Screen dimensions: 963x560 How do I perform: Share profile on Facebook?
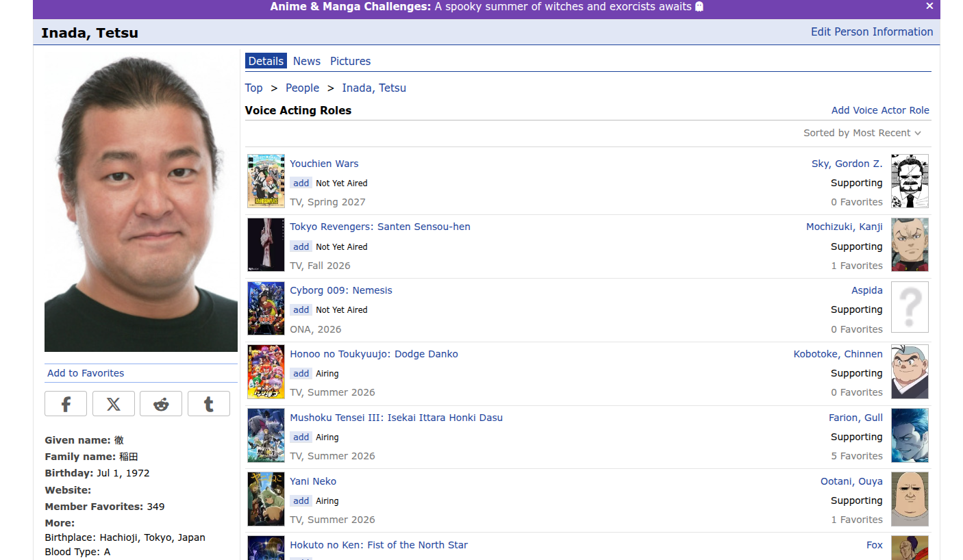click(x=66, y=404)
